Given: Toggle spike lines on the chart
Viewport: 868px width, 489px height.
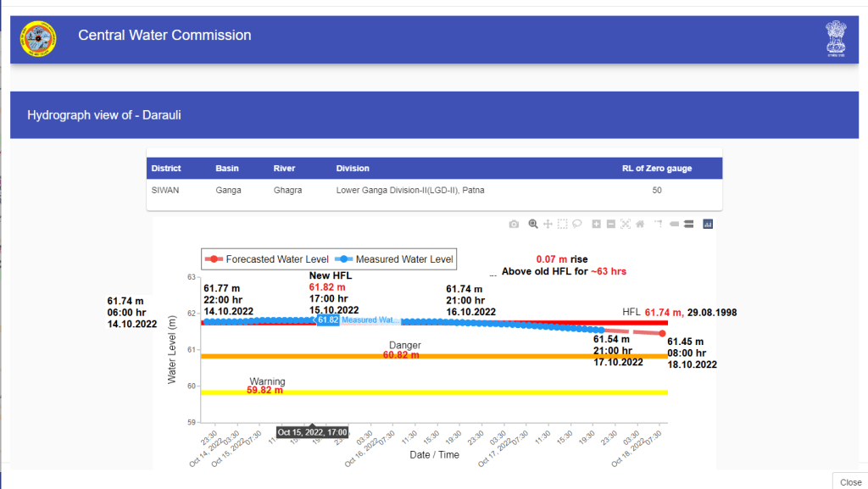Looking at the screenshot, I should pyautogui.click(x=659, y=224).
